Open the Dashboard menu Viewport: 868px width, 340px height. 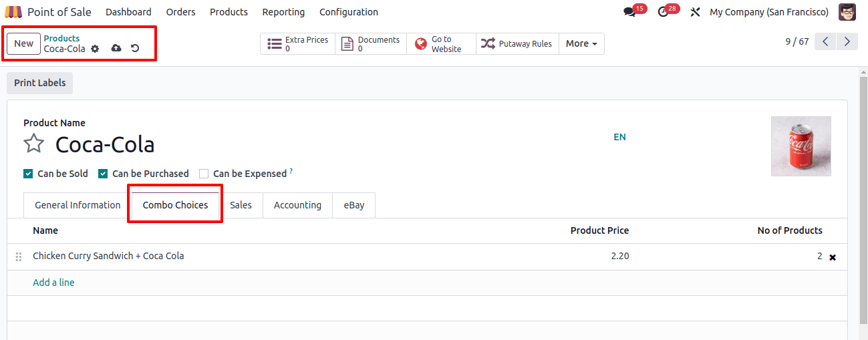click(x=128, y=12)
